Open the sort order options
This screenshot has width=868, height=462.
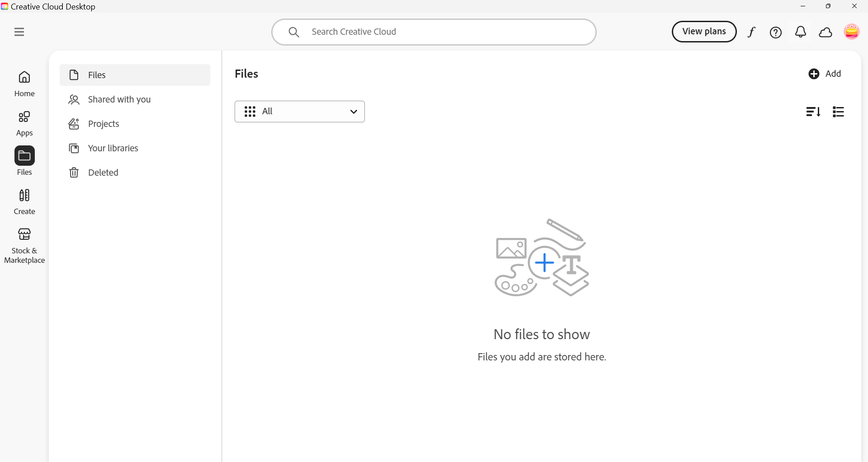(813, 112)
